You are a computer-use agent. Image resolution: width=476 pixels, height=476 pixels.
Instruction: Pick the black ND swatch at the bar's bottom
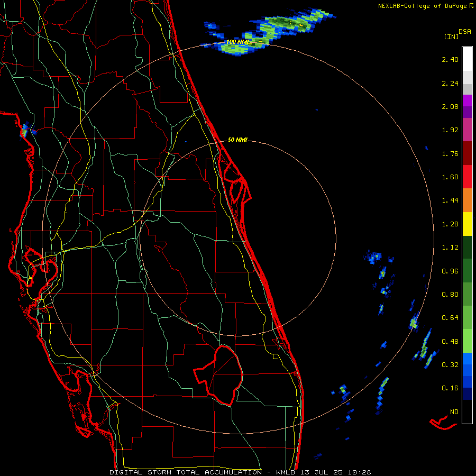tap(467, 411)
